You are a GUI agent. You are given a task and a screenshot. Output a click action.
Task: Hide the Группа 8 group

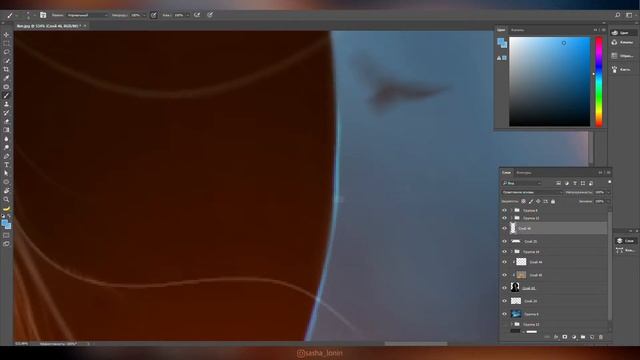click(504, 210)
